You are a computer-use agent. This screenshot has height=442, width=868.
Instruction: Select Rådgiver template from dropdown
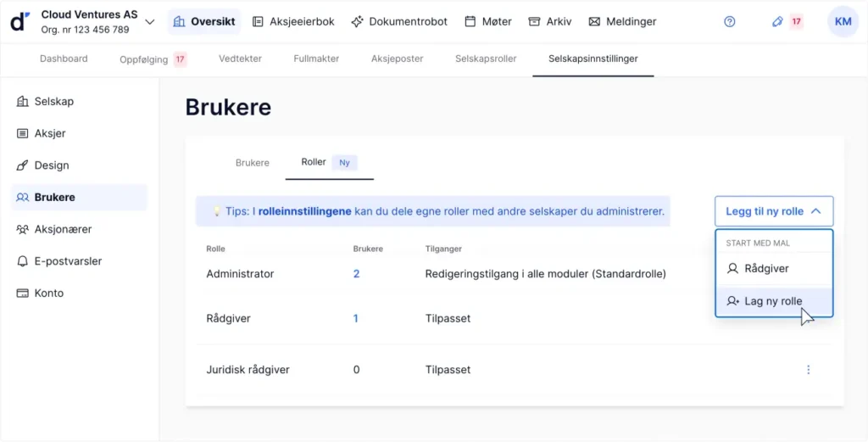tap(765, 268)
